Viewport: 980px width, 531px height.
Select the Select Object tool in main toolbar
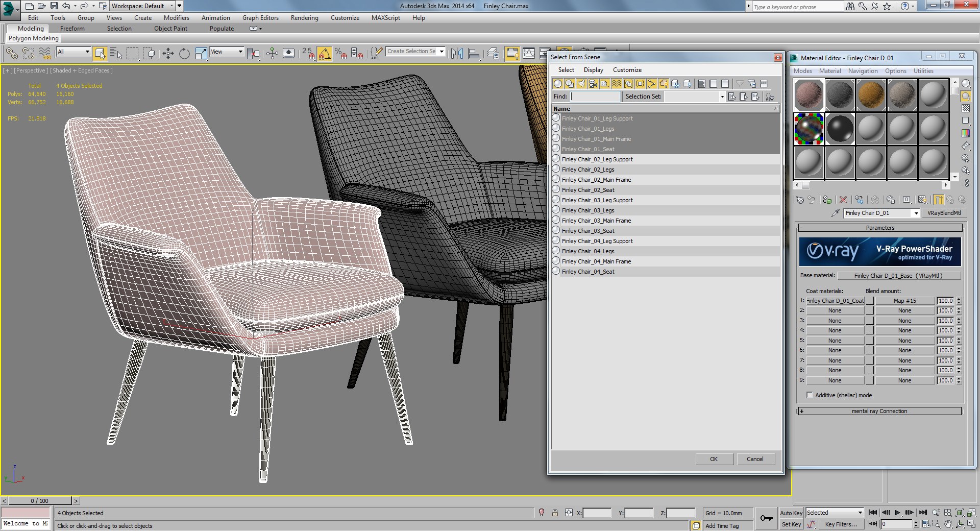point(100,53)
